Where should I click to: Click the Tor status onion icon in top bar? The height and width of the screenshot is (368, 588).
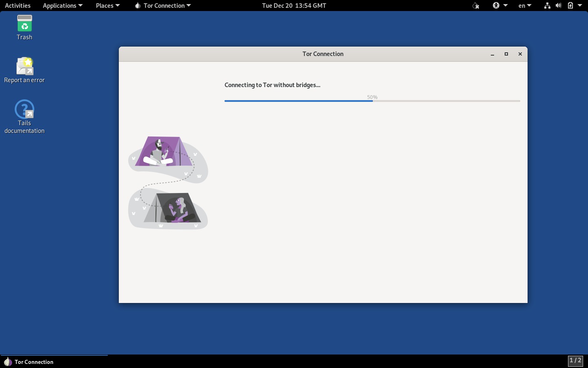(x=476, y=5)
